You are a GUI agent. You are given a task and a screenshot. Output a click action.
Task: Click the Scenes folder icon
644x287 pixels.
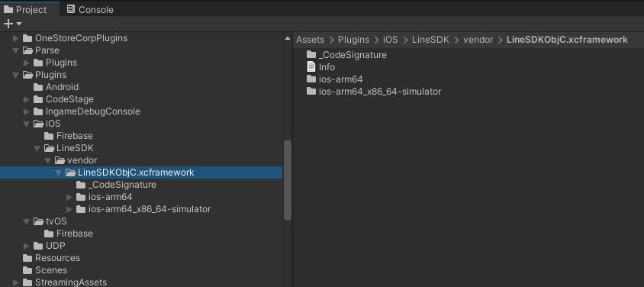coord(27,270)
